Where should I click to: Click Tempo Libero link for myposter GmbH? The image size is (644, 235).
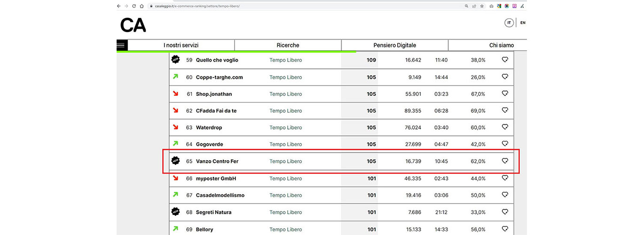pos(285,179)
